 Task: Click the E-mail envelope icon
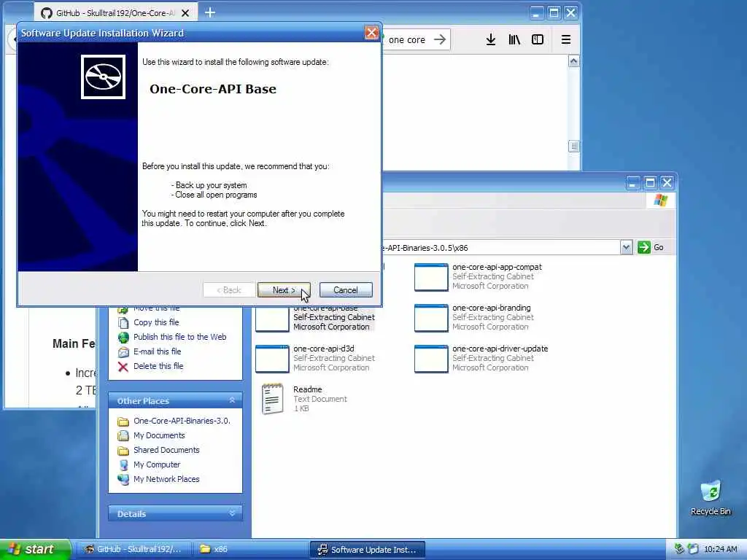pyautogui.click(x=123, y=352)
